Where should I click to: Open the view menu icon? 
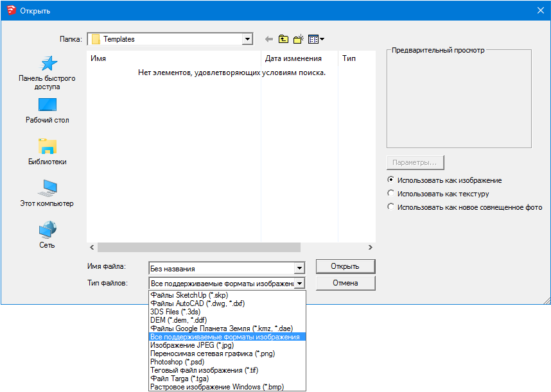315,39
